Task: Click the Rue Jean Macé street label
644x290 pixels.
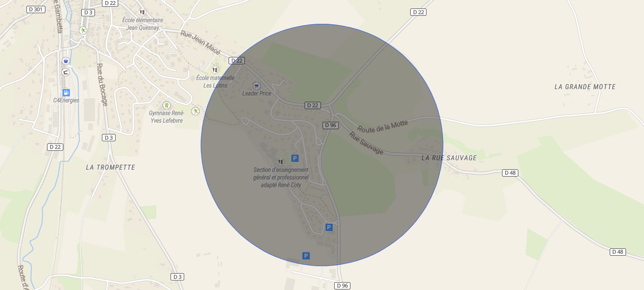Action: coord(200,42)
